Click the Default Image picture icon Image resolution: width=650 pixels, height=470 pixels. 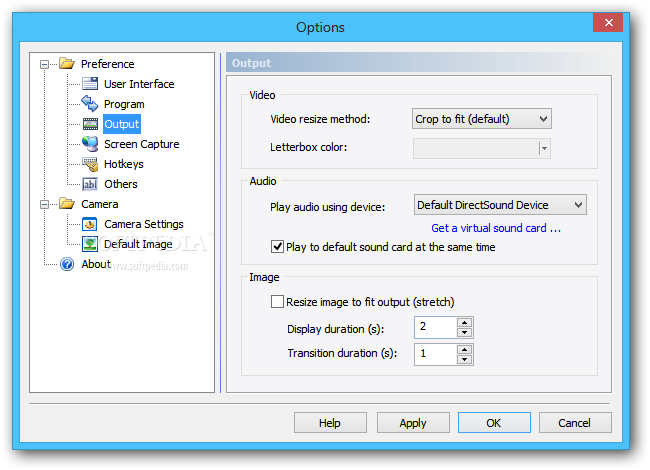pyautogui.click(x=90, y=244)
